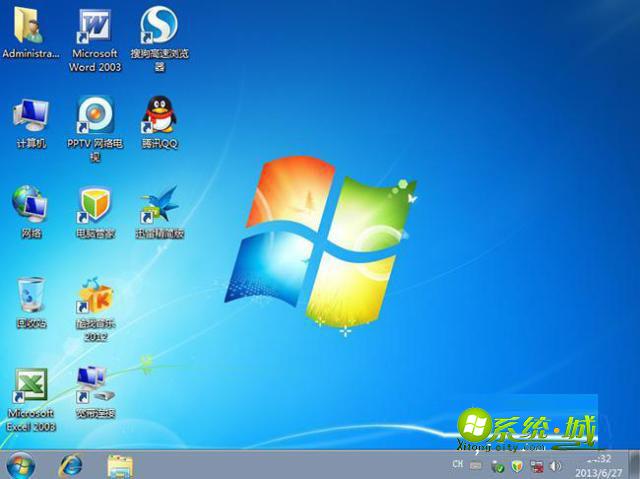Open Internet Explorer from taskbar
Image resolution: width=640 pixels, height=479 pixels.
(x=71, y=465)
